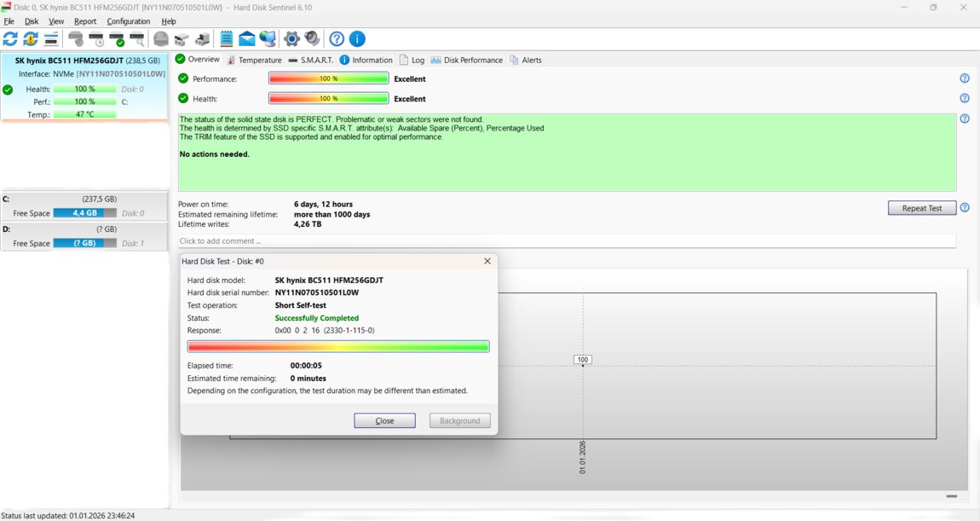
Task: Click the disk with magnifier toolbar icon
Action: pyautogui.click(x=136, y=39)
